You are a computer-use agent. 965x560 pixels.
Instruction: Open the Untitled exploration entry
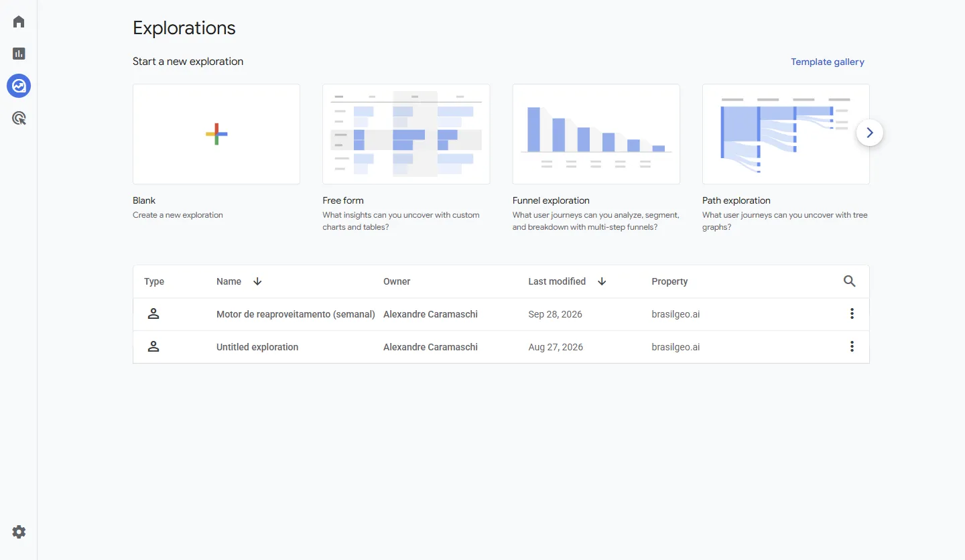pyautogui.click(x=257, y=347)
